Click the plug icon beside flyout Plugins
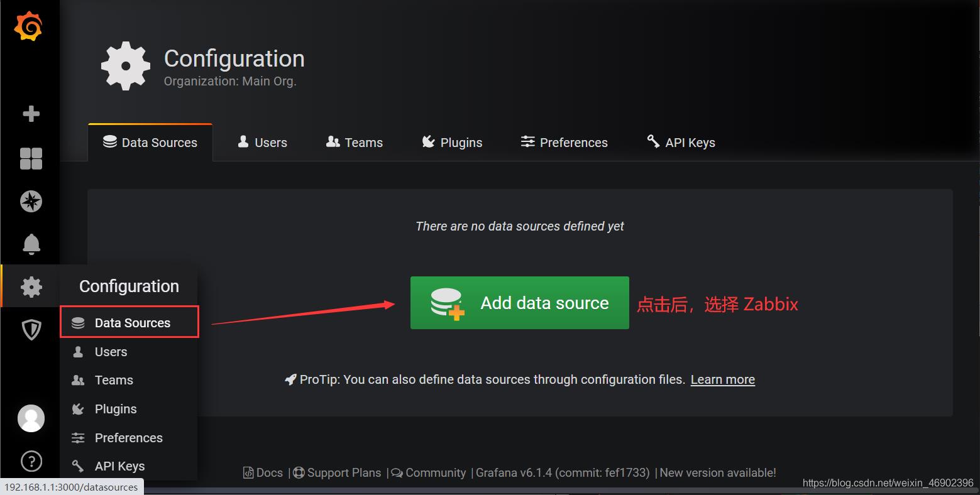This screenshot has width=980, height=495. pos(78,409)
